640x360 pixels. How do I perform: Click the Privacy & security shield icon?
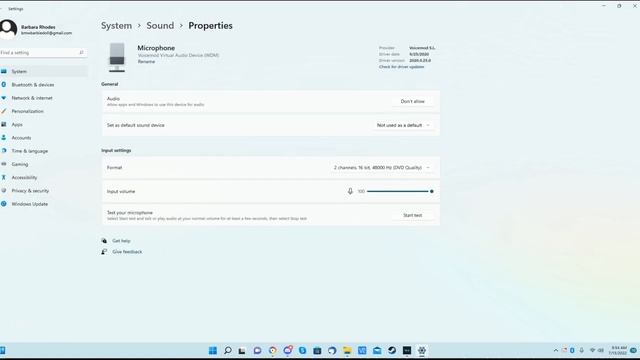coord(4,191)
